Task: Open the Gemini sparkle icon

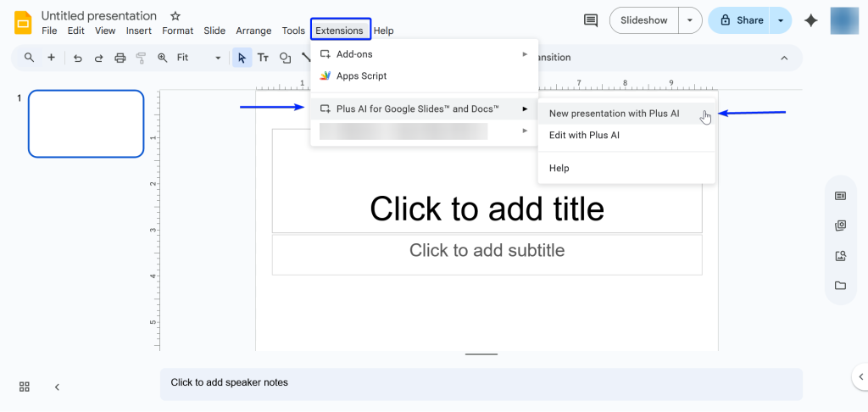Action: pos(810,20)
